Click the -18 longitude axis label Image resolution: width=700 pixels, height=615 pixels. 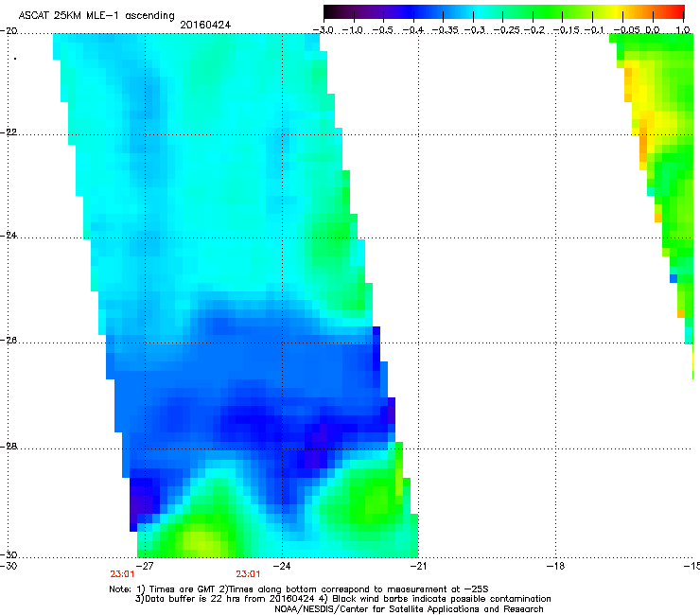pos(555,566)
